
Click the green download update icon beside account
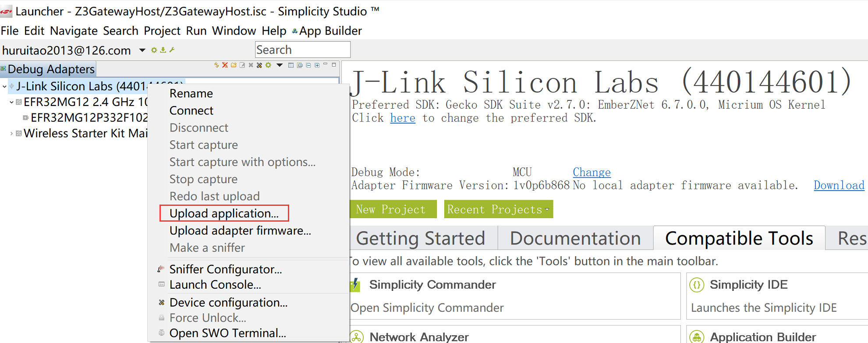point(163,50)
